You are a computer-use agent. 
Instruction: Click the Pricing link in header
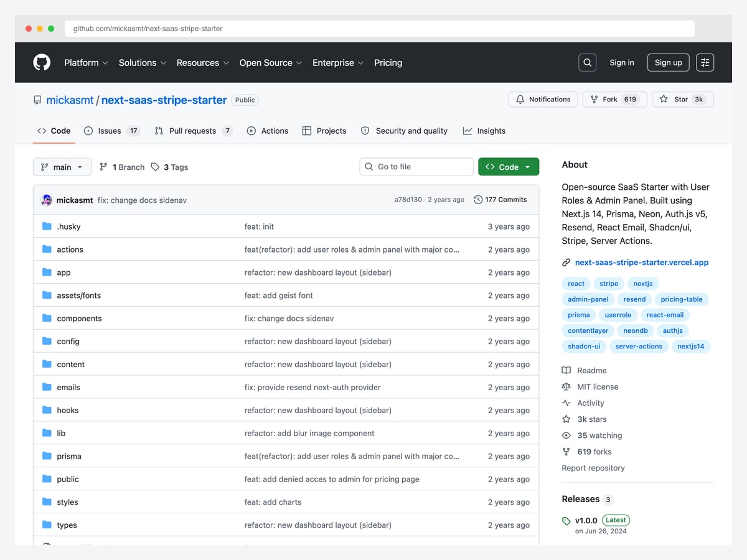pos(388,63)
